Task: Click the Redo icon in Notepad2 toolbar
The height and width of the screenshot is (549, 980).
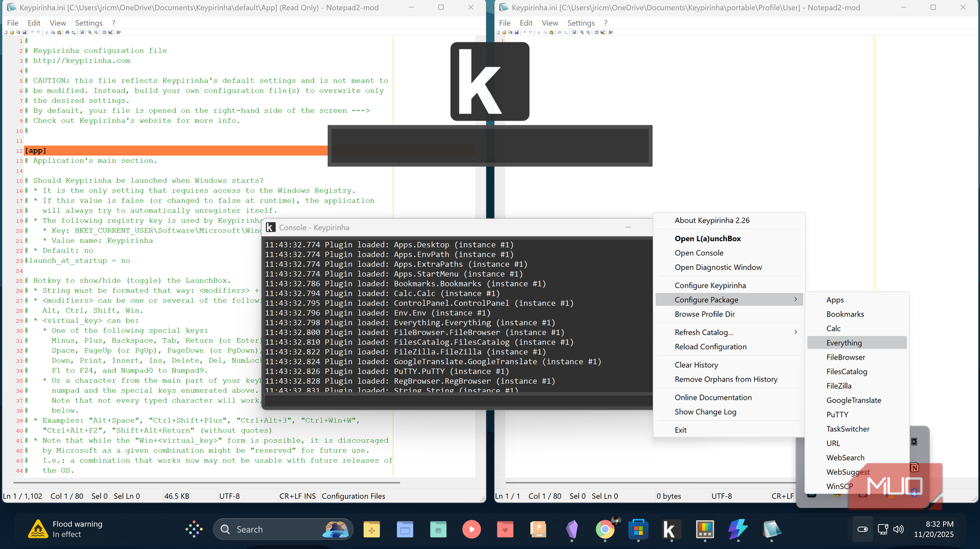Action: pos(39,33)
